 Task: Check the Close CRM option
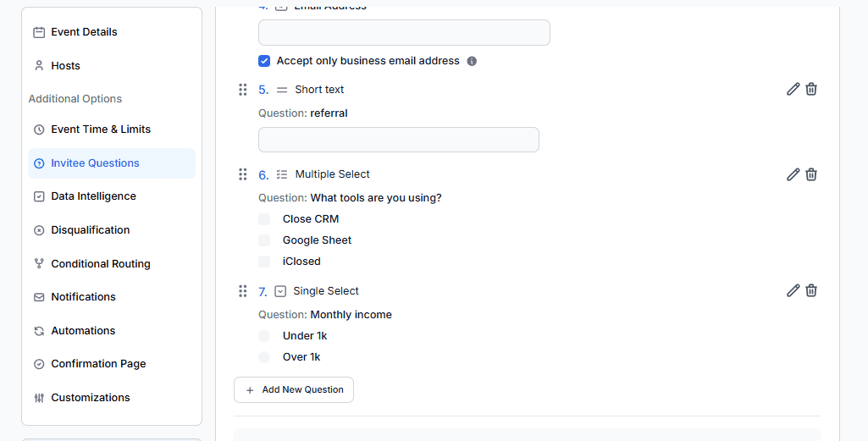coord(264,219)
